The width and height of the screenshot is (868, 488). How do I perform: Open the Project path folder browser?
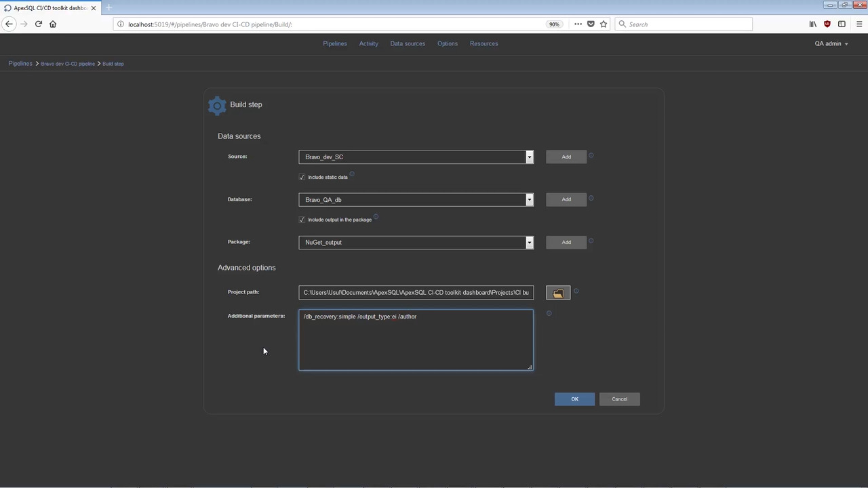click(557, 292)
